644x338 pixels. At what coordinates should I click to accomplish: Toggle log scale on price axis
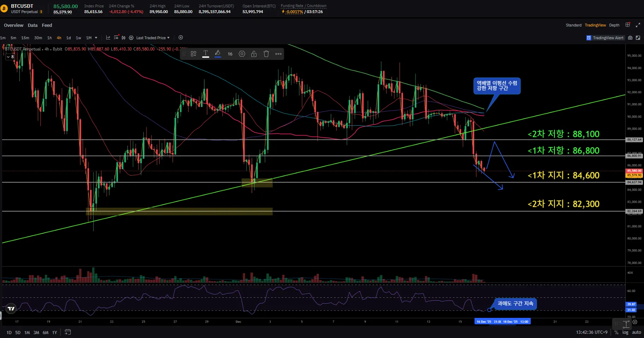pos(625,332)
